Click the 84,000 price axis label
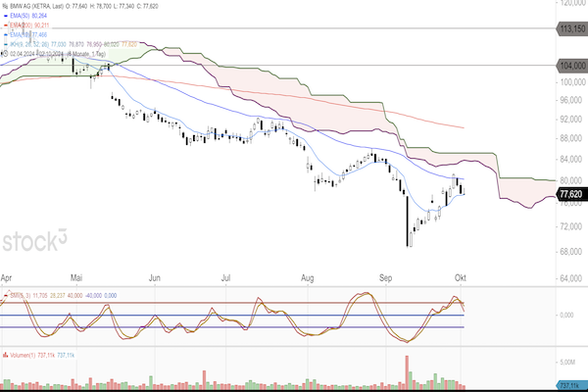Viewport: 588px width, 392px height. 570,159
